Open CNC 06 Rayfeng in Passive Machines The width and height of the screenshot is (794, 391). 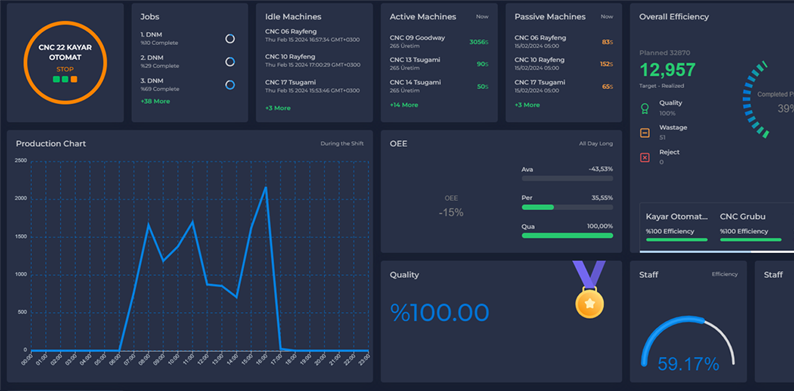tap(564, 42)
